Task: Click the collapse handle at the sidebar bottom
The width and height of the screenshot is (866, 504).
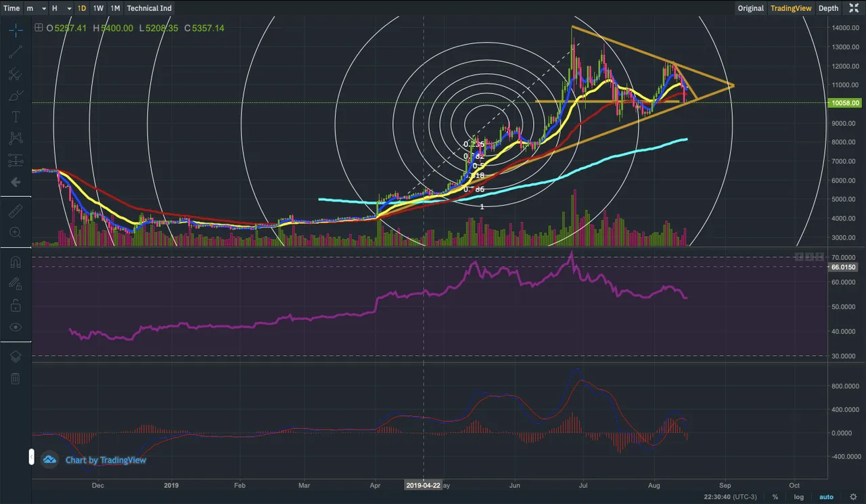Action: 31,457
